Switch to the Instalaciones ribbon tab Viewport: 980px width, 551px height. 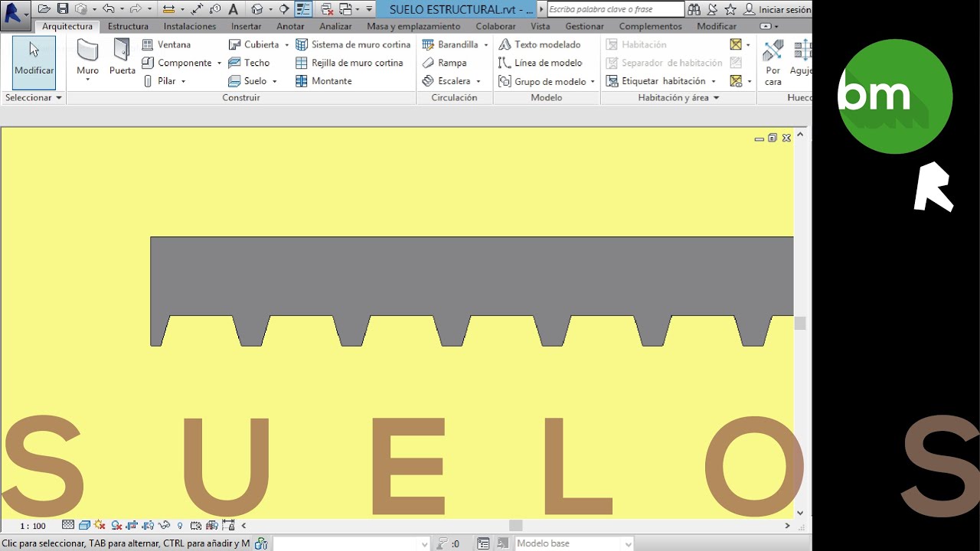click(190, 26)
